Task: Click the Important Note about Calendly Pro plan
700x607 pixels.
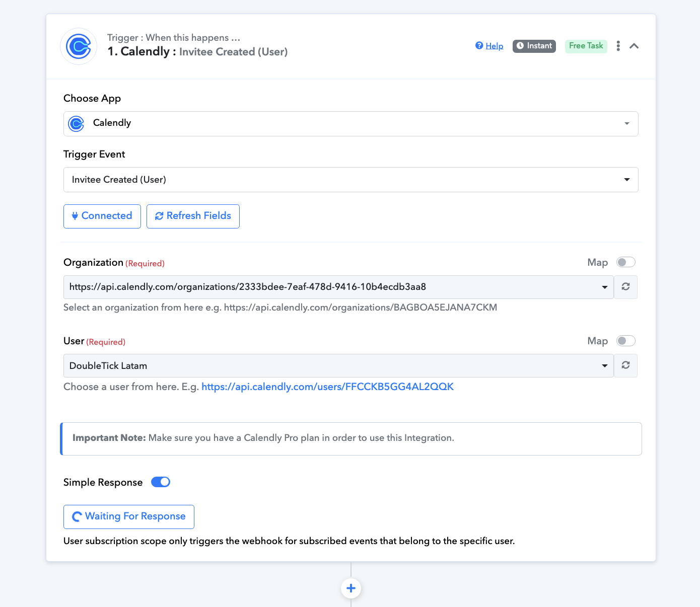Action: tap(351, 439)
